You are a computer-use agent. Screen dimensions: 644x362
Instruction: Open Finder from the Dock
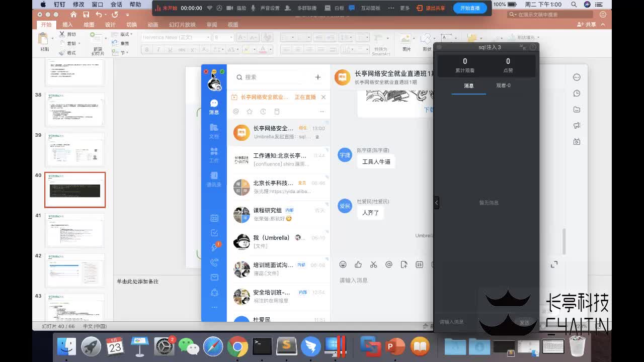point(66,346)
